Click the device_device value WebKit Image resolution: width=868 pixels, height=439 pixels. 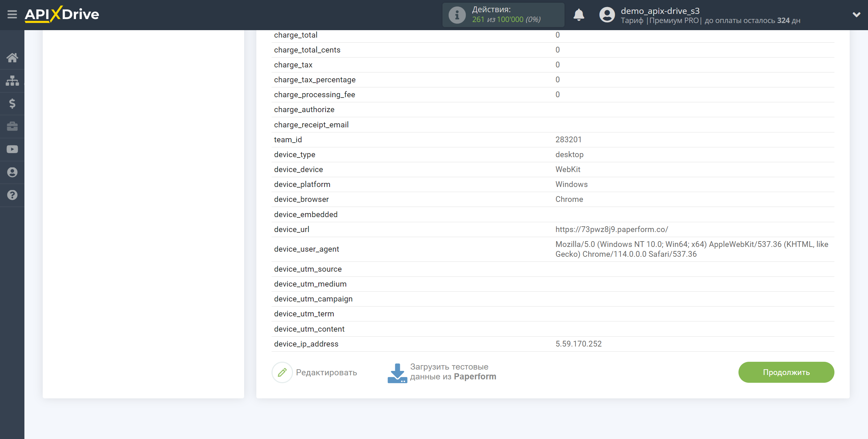(568, 169)
